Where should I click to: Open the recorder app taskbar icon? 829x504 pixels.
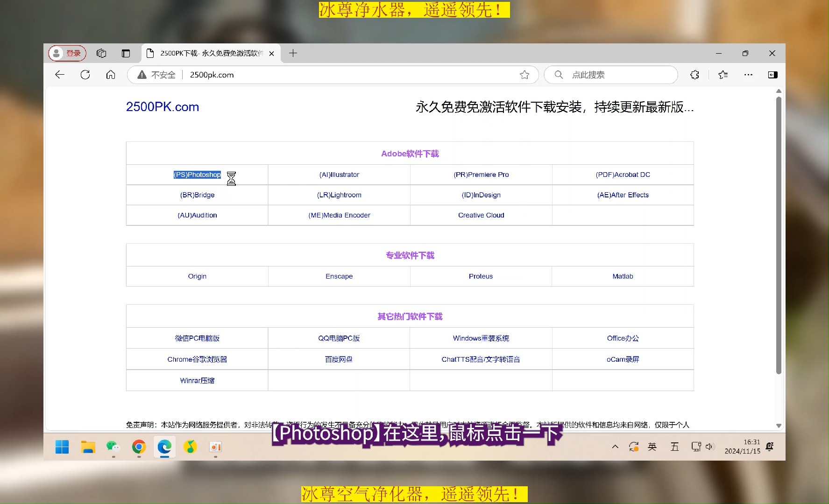[215, 447]
